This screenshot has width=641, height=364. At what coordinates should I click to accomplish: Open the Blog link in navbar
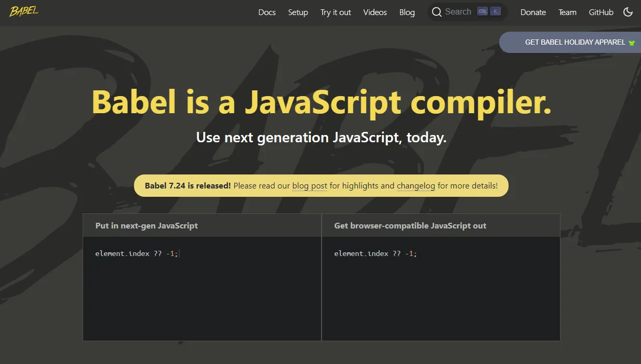tap(407, 12)
